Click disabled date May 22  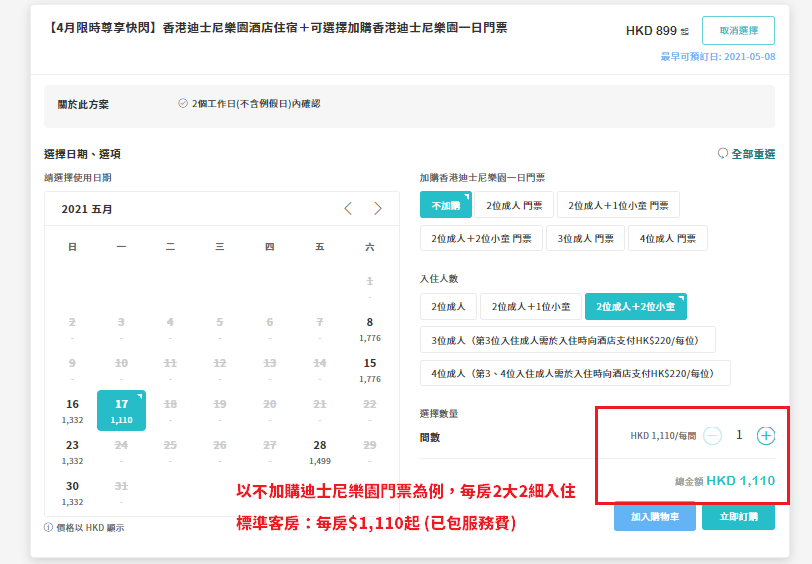click(370, 411)
